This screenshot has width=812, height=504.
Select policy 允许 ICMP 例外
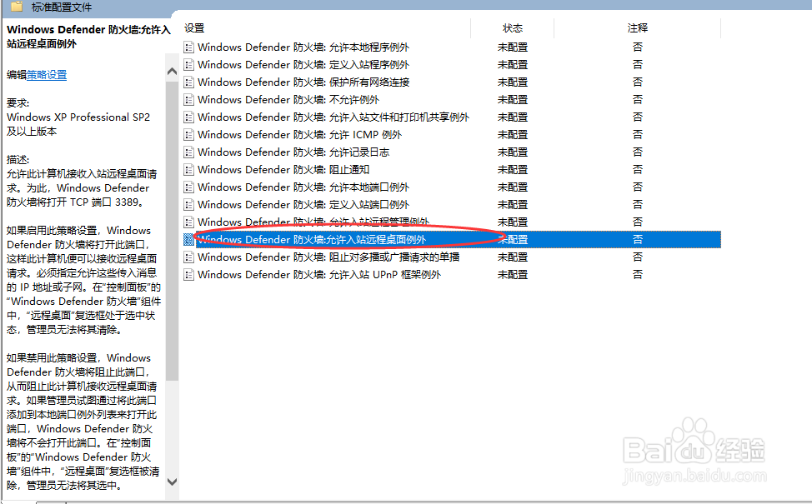coord(300,135)
